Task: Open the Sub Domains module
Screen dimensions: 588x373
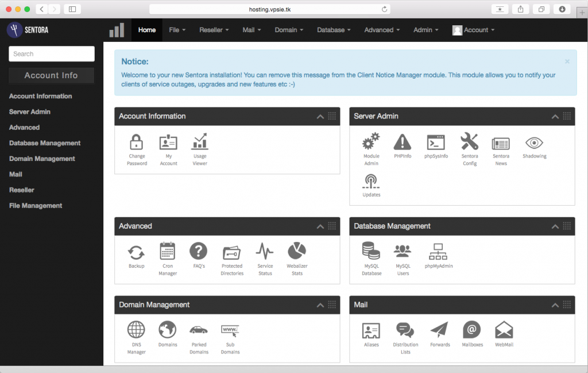Action: 230,339
